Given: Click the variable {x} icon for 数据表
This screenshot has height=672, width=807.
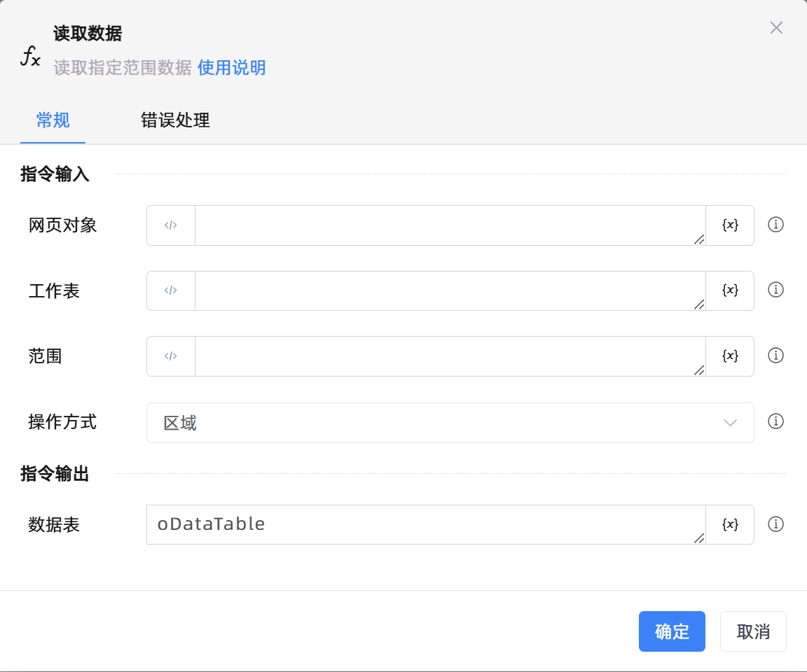Looking at the screenshot, I should point(730,524).
